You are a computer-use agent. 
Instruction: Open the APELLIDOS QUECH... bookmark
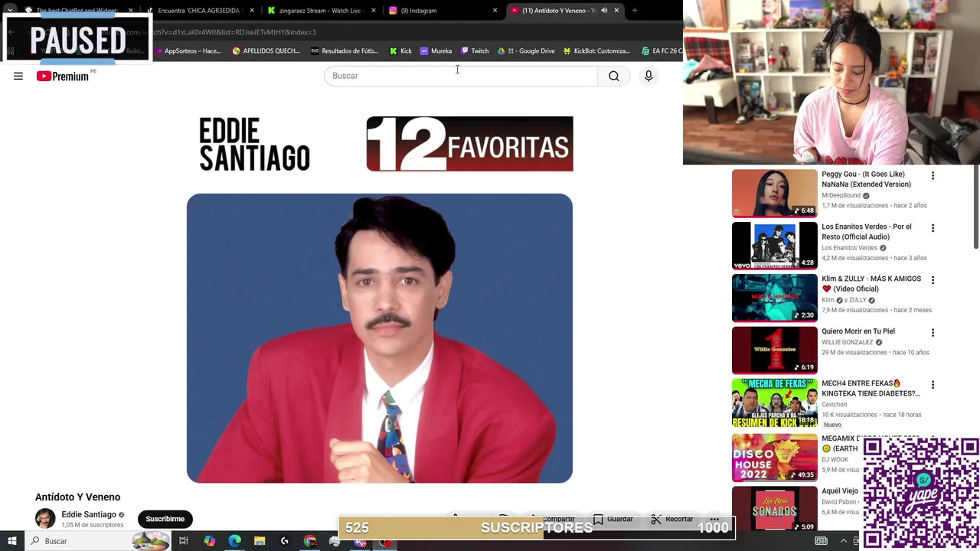point(266,51)
